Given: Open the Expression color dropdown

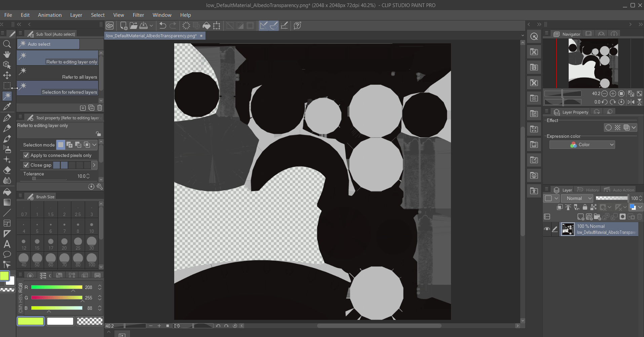Looking at the screenshot, I should click(582, 144).
